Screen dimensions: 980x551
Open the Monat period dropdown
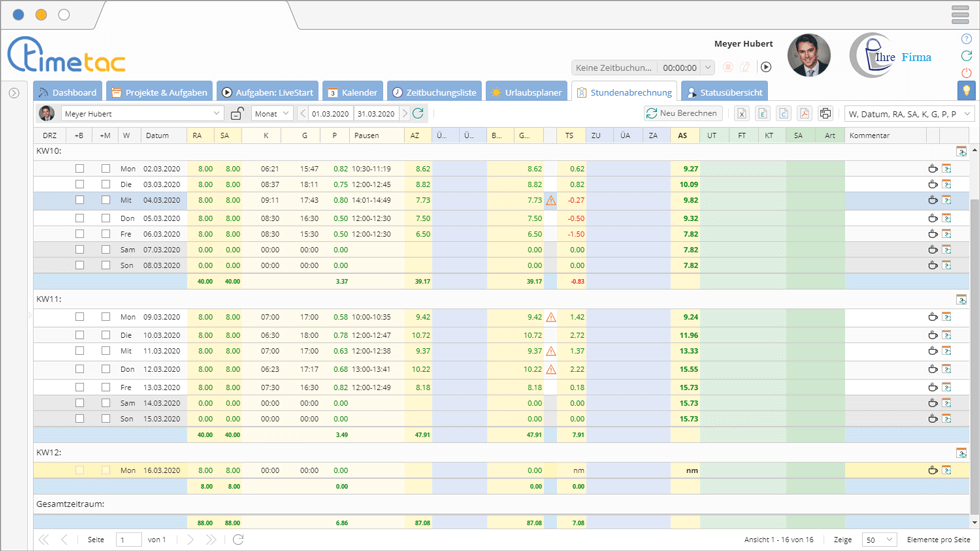click(272, 114)
